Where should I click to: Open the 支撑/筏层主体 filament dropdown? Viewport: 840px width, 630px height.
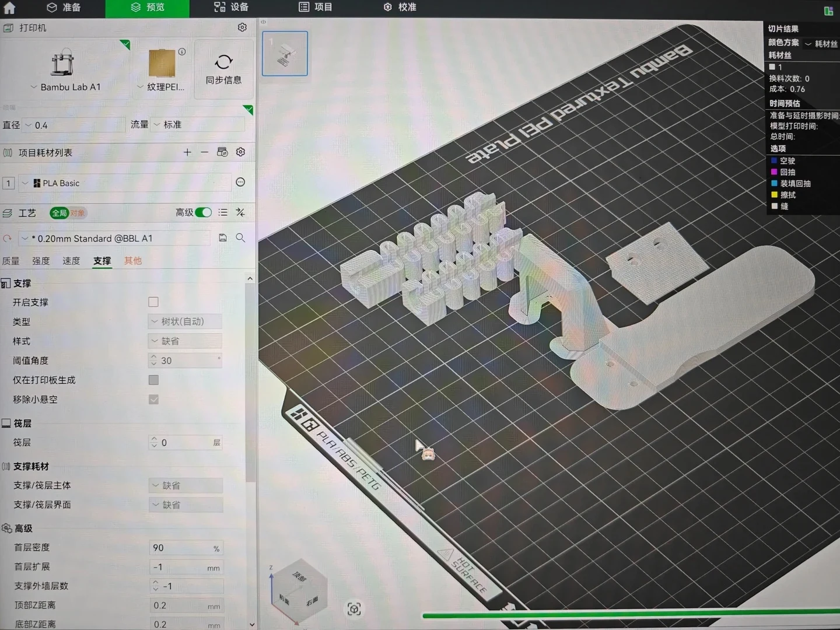tap(185, 485)
